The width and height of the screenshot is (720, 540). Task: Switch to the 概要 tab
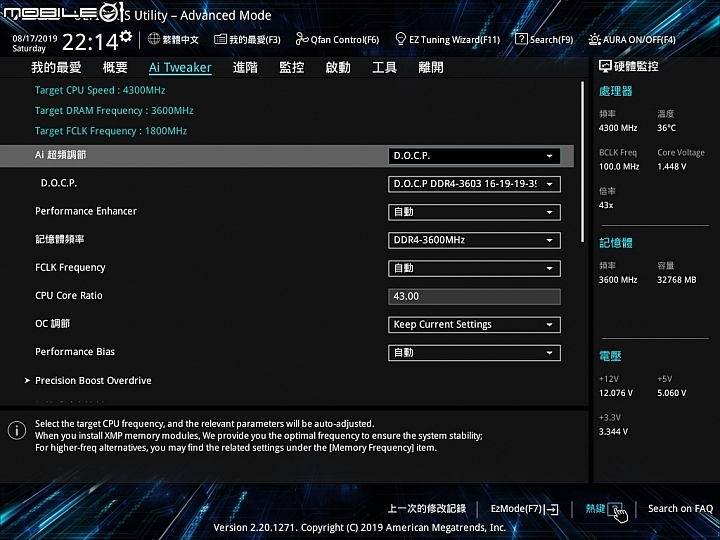click(x=115, y=68)
